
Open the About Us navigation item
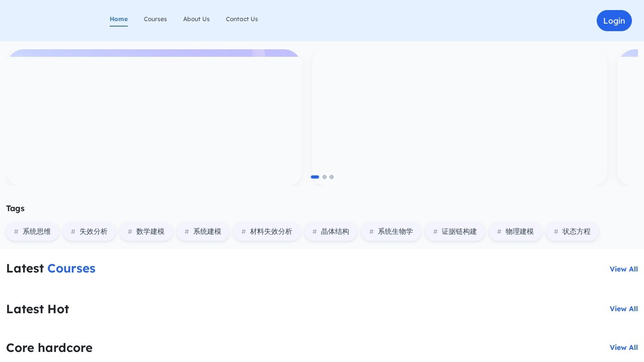coord(196,19)
